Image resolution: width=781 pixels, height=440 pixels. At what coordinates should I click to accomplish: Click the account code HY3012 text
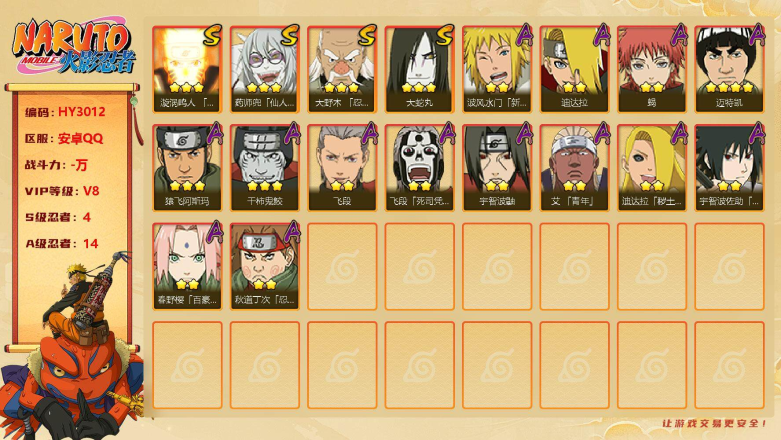coord(82,112)
